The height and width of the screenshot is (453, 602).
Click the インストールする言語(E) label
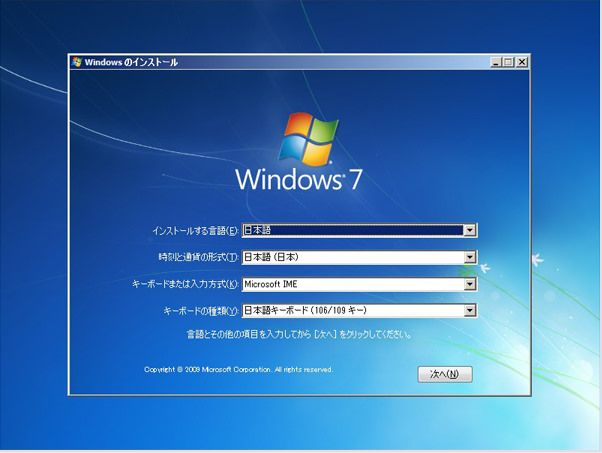pyautogui.click(x=195, y=231)
